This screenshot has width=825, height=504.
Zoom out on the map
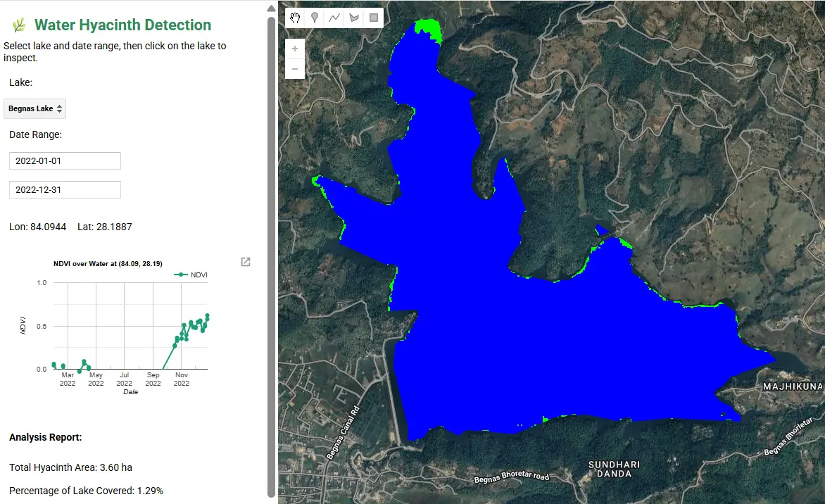(295, 69)
